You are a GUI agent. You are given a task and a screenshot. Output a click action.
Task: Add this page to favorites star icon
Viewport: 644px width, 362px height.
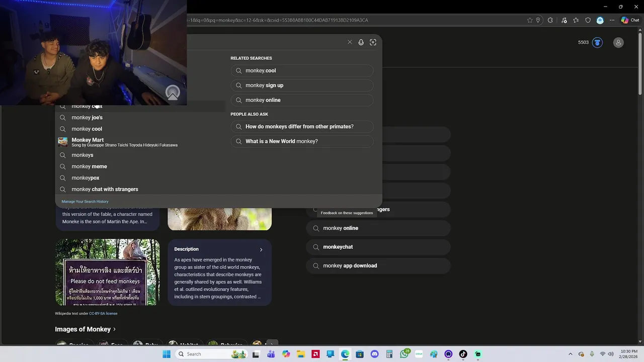[530, 20]
